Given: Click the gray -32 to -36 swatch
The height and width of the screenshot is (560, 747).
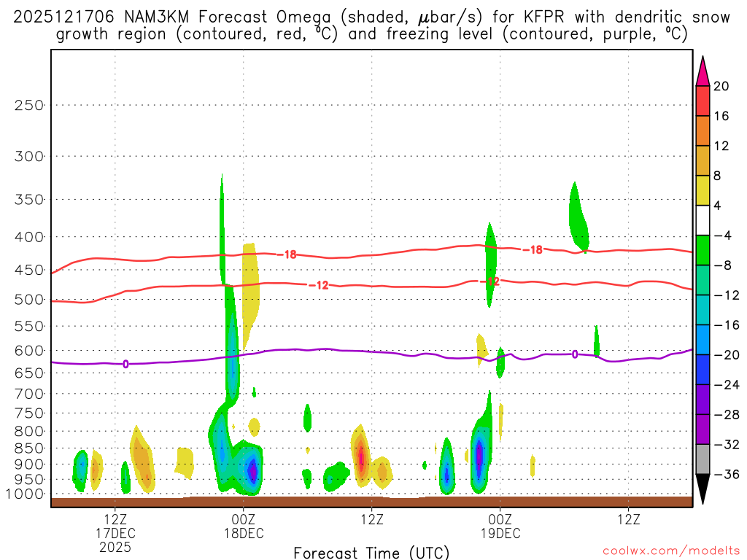Looking at the screenshot, I should 703,459.
